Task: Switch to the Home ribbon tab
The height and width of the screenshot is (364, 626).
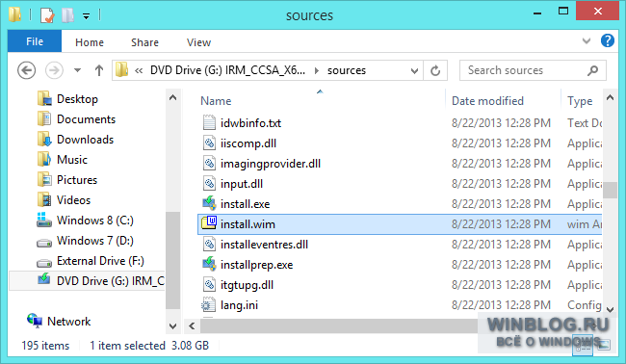Action: click(90, 42)
